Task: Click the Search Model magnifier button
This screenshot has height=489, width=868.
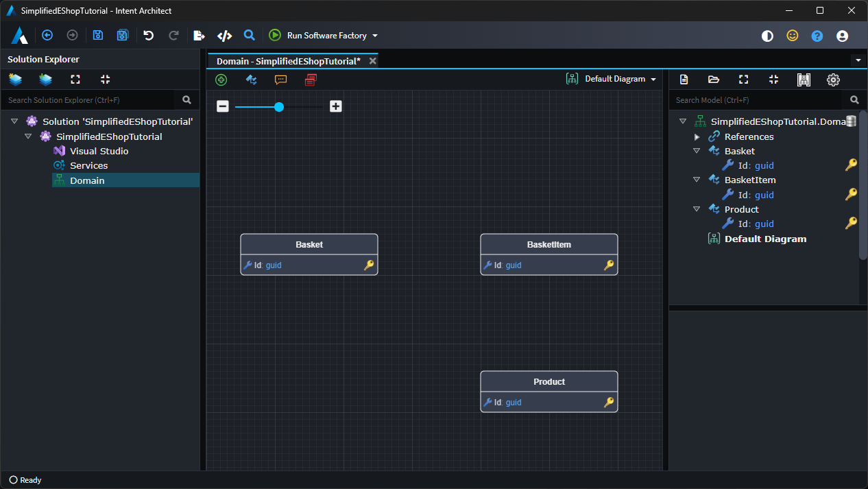Action: (x=854, y=100)
